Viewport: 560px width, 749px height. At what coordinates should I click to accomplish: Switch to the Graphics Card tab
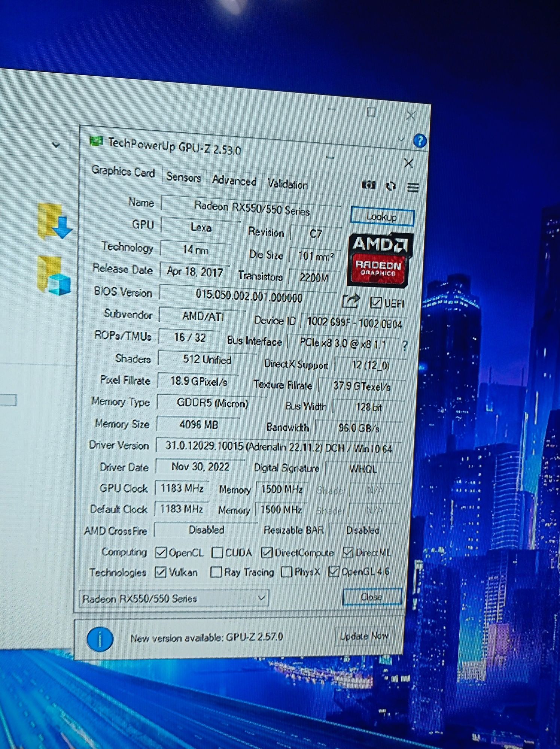click(x=124, y=172)
